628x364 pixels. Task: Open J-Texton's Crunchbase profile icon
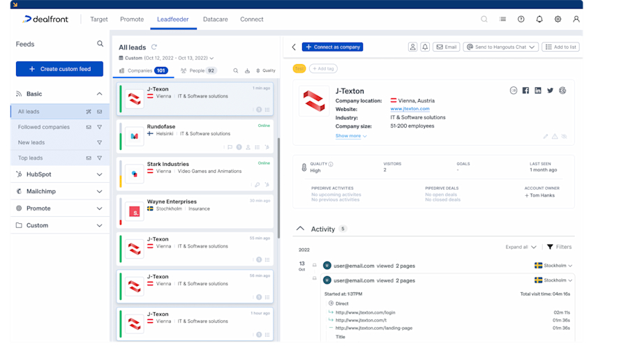click(x=514, y=91)
